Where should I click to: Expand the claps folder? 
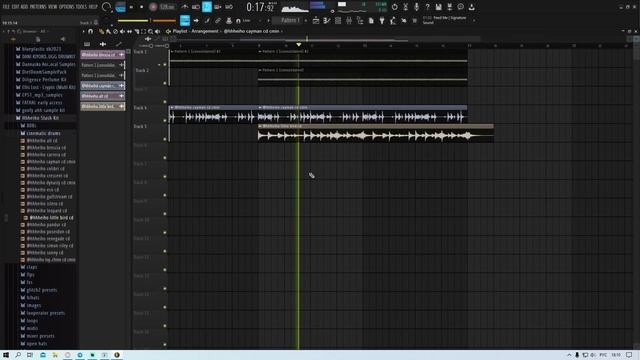tap(29, 267)
